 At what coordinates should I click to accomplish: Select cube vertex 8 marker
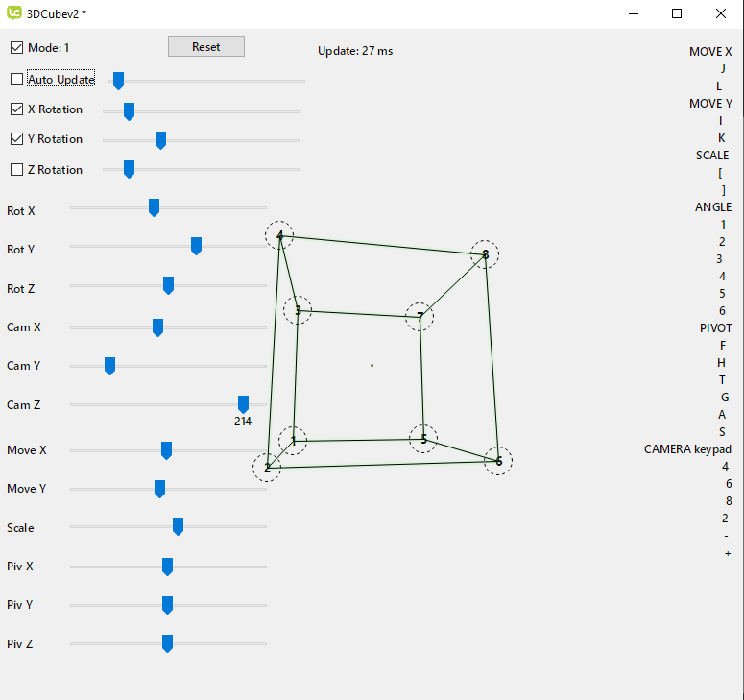(x=485, y=254)
